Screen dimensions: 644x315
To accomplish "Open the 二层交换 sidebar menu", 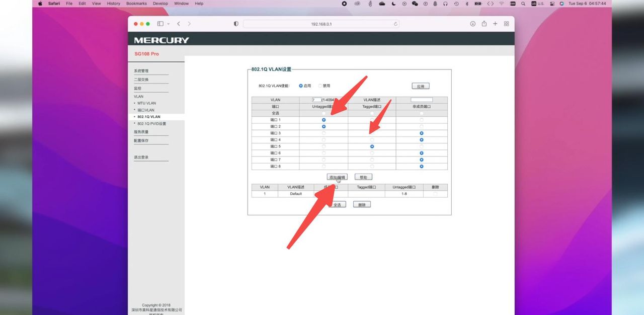I will point(141,80).
